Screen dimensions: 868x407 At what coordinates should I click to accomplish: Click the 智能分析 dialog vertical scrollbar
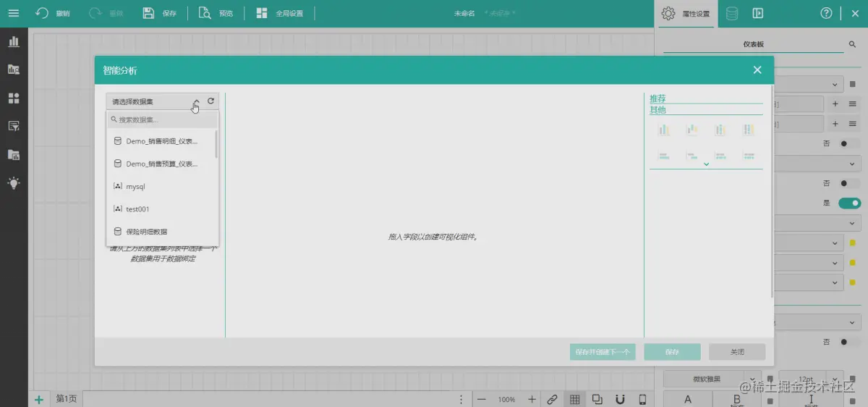[773, 192]
